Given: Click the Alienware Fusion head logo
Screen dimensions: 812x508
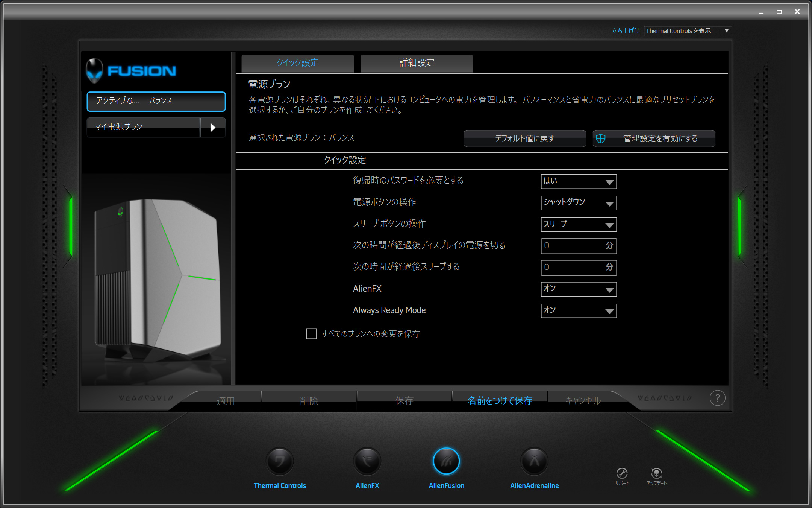Looking at the screenshot, I should click(x=94, y=70).
